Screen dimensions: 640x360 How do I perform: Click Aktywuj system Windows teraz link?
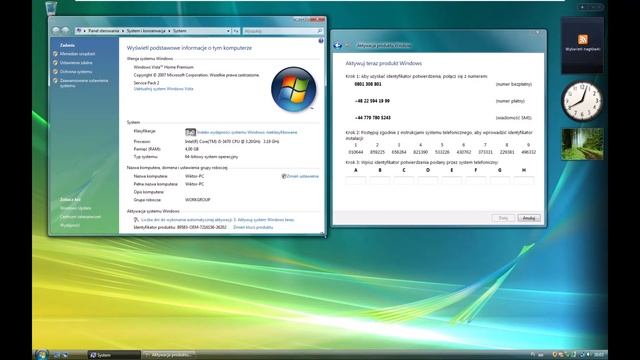coord(266,220)
